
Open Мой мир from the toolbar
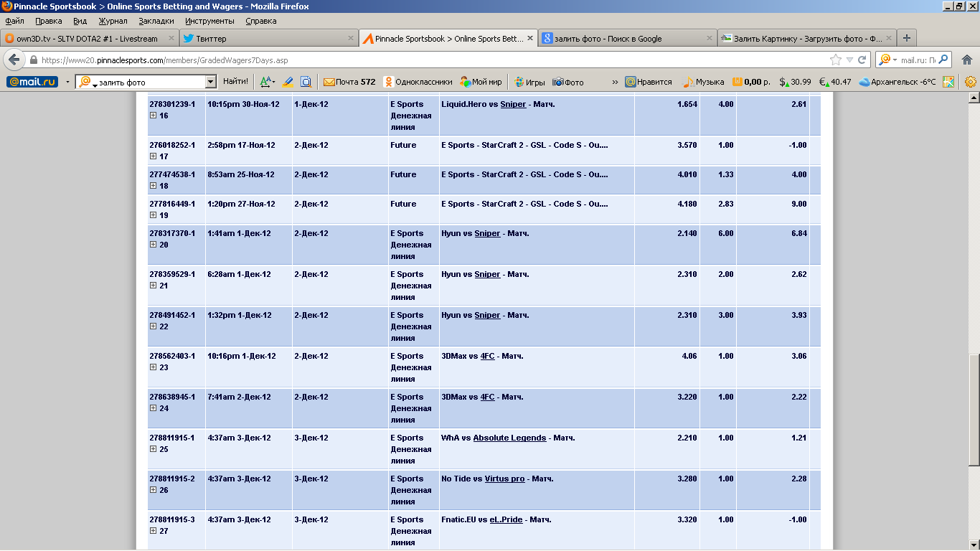tap(481, 82)
